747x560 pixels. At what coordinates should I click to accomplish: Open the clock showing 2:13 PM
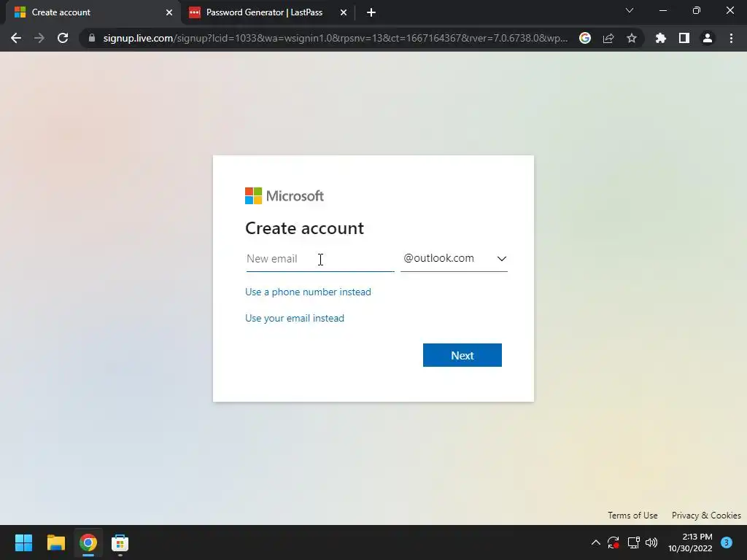[x=690, y=542]
